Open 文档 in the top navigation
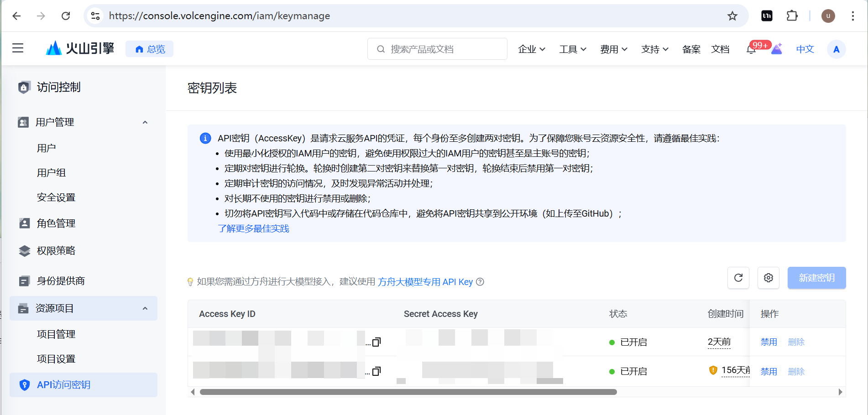868x415 pixels. [720, 49]
